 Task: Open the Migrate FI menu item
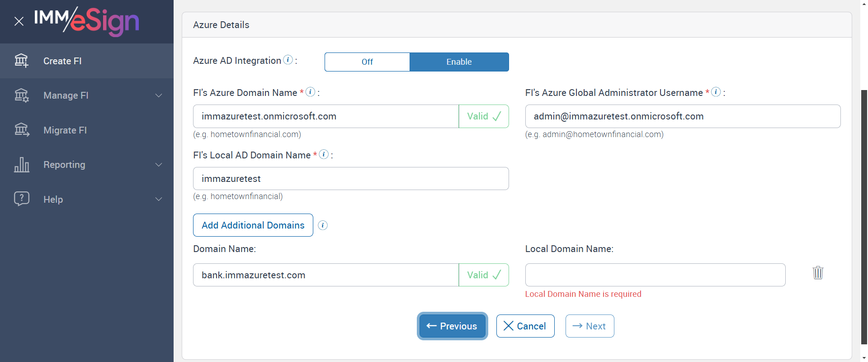65,130
